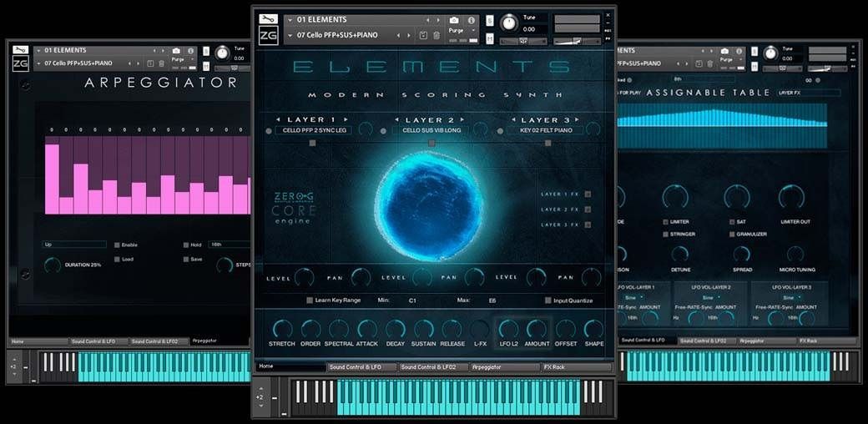Switch to Sound Control & LFO2 tab, center window
The height and width of the screenshot is (424, 868).
[x=434, y=367]
